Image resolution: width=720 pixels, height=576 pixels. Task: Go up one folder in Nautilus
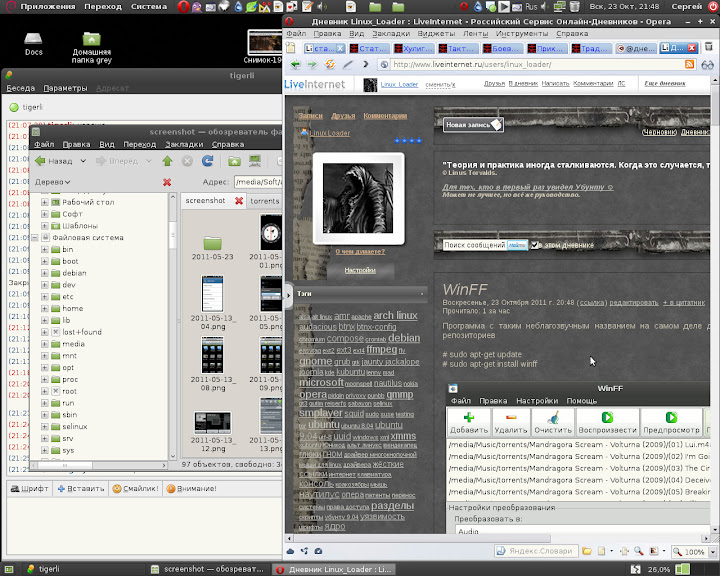point(167,161)
